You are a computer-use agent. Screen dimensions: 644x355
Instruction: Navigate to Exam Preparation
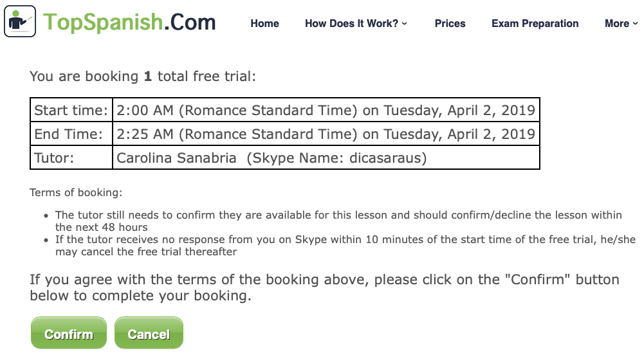point(535,24)
